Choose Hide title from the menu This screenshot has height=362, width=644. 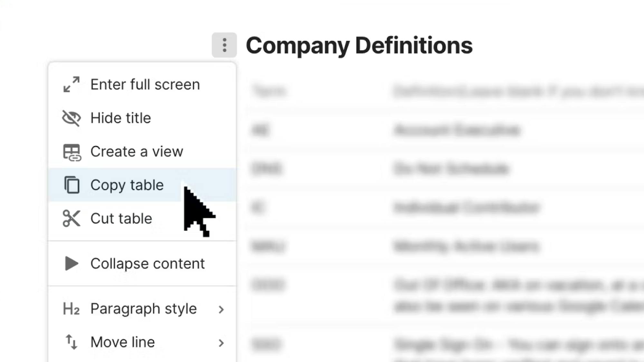[121, 118]
